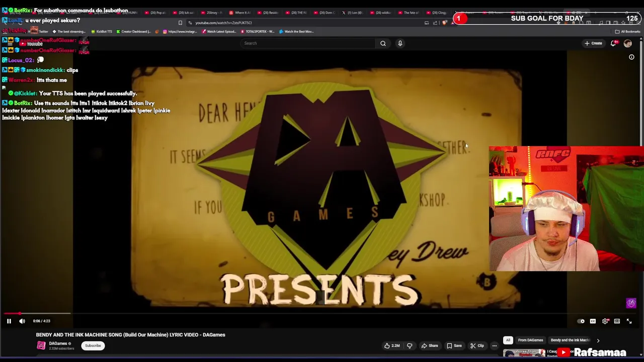
Task: Open the Twitter bookmark
Action: 40,32
